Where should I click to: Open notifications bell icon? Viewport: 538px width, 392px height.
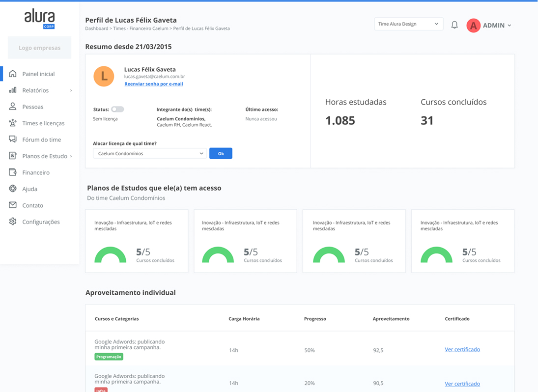(x=454, y=25)
